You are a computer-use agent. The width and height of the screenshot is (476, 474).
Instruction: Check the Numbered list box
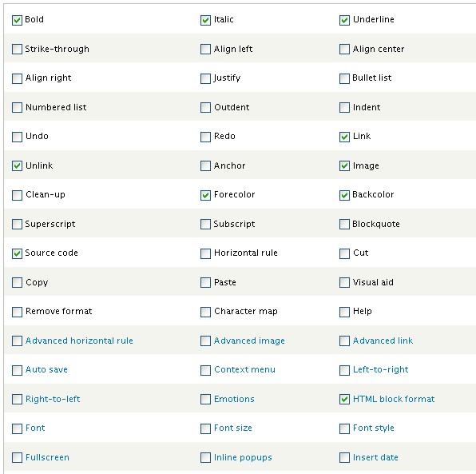17,108
